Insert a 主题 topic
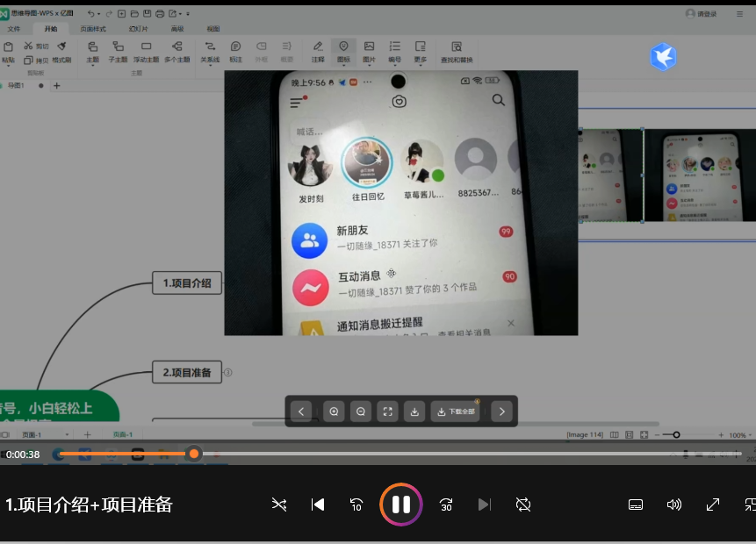The width and height of the screenshot is (756, 544). 92,53
